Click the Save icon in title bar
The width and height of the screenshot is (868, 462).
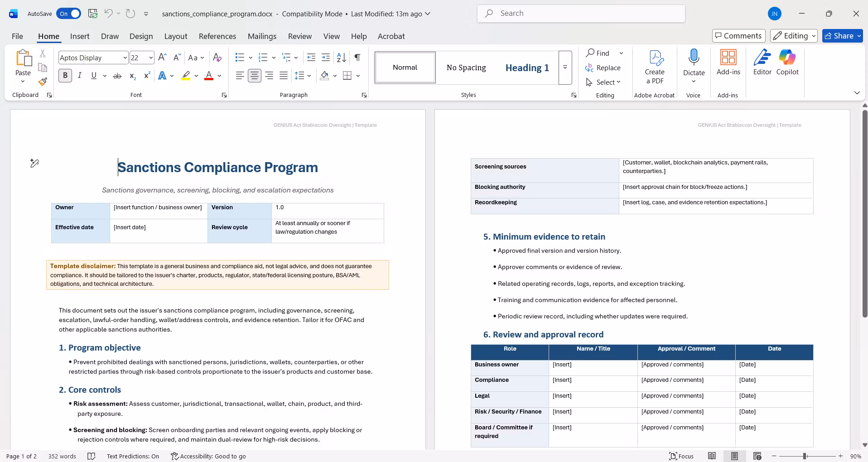[x=93, y=14]
